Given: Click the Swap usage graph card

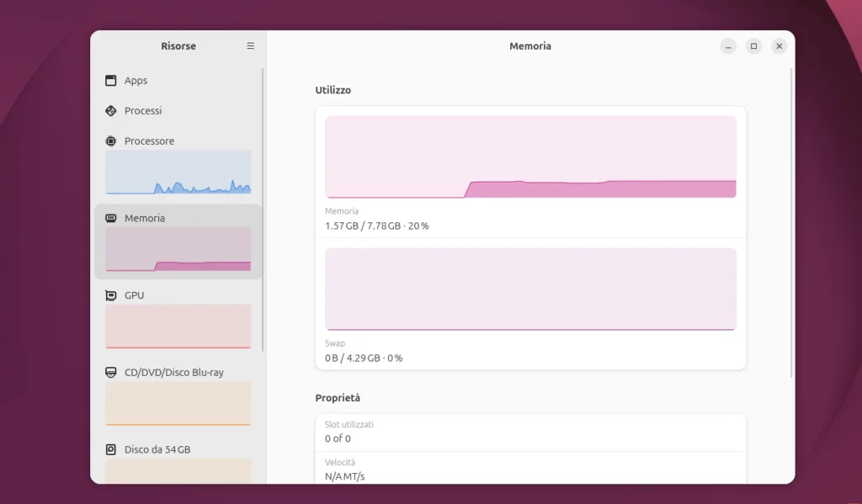Looking at the screenshot, I should coord(530,289).
